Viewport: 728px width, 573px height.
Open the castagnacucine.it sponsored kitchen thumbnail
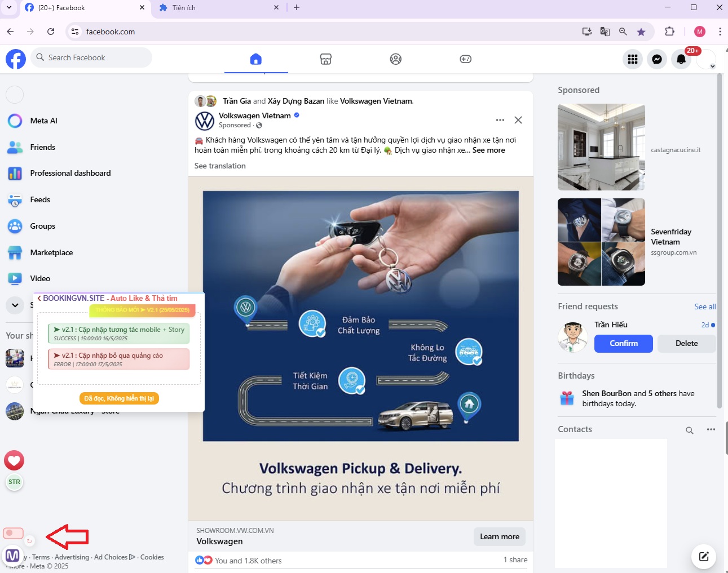click(601, 147)
